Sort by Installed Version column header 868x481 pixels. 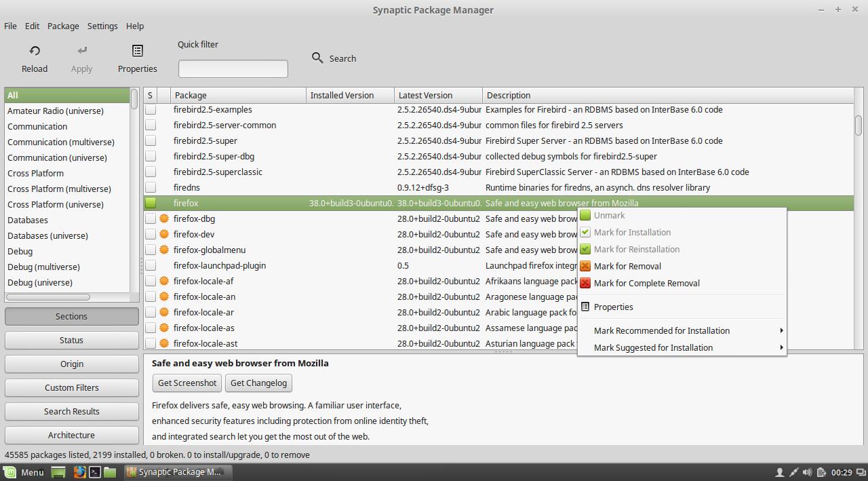click(x=350, y=95)
